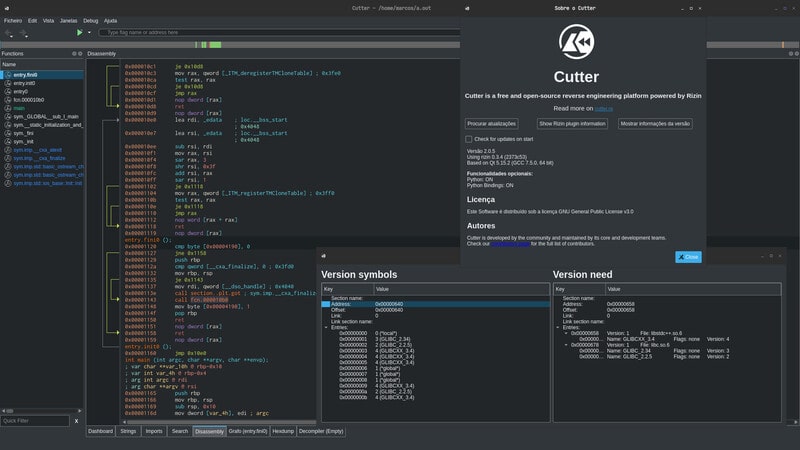
Task: Click the back navigation arrow in toolbar
Action: (9, 33)
